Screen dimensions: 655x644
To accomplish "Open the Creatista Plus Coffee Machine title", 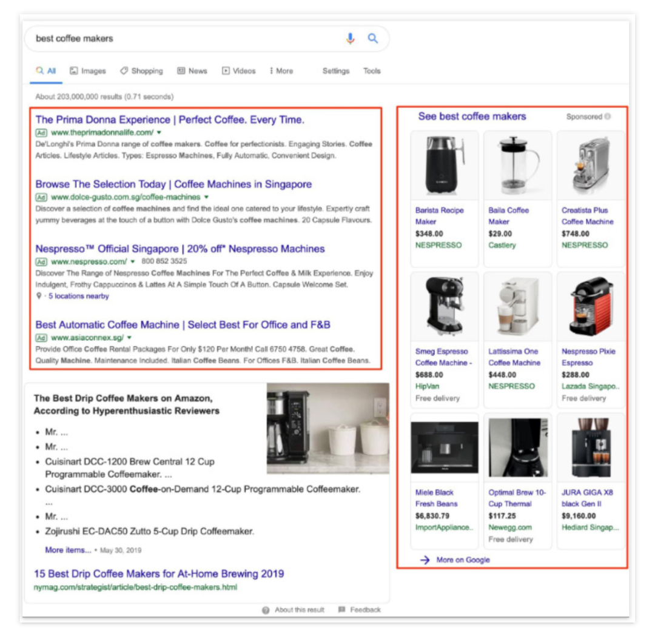I will pyautogui.click(x=587, y=216).
